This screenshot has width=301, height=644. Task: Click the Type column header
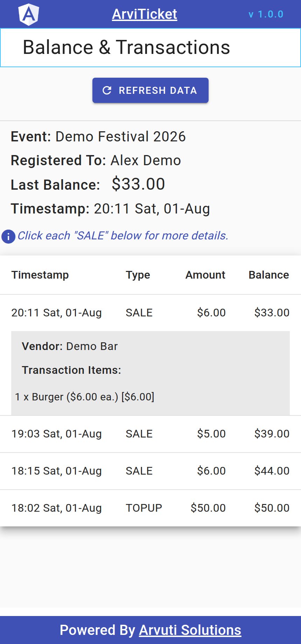[x=138, y=275]
